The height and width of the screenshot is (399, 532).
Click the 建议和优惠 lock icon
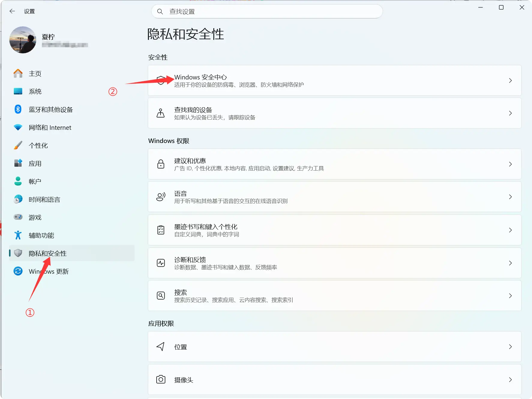tap(161, 164)
